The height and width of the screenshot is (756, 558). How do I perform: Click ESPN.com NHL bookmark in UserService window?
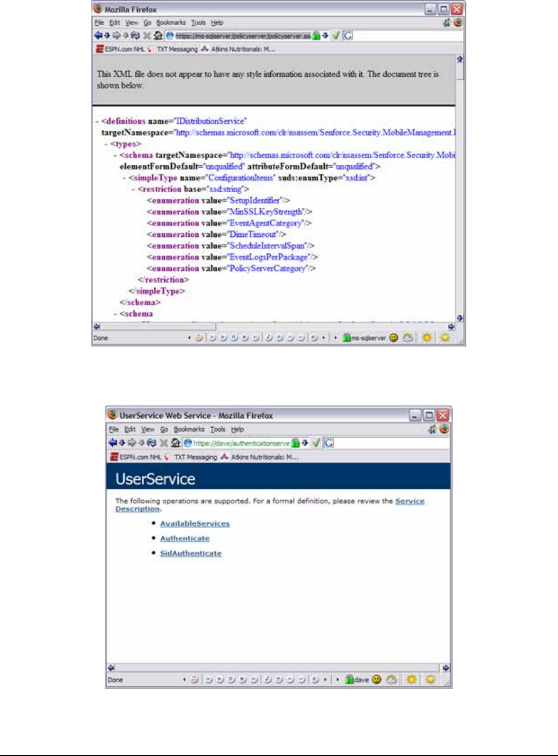click(135, 457)
